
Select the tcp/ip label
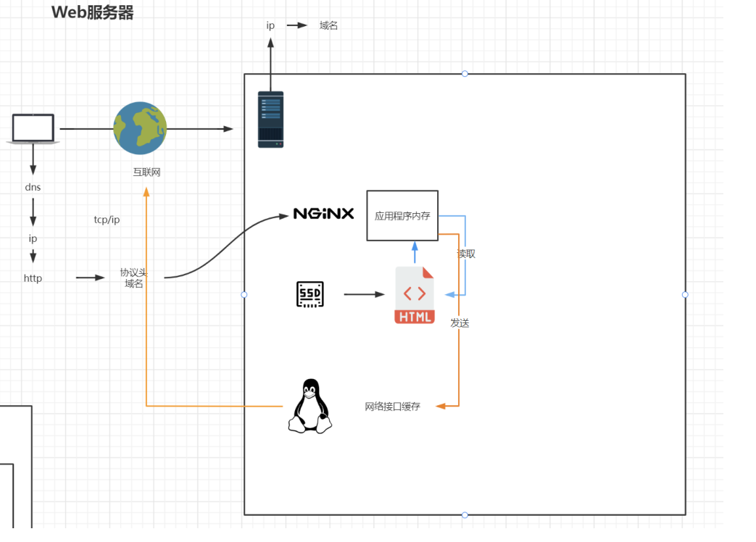click(107, 220)
